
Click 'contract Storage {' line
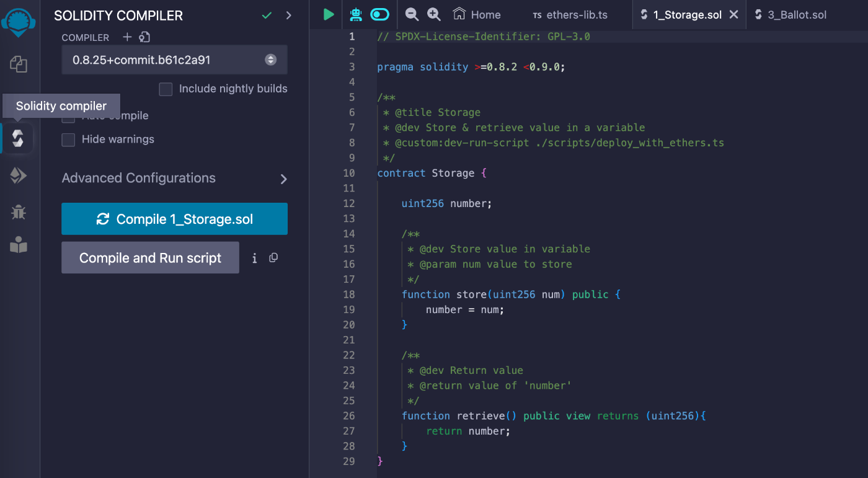[x=432, y=173]
